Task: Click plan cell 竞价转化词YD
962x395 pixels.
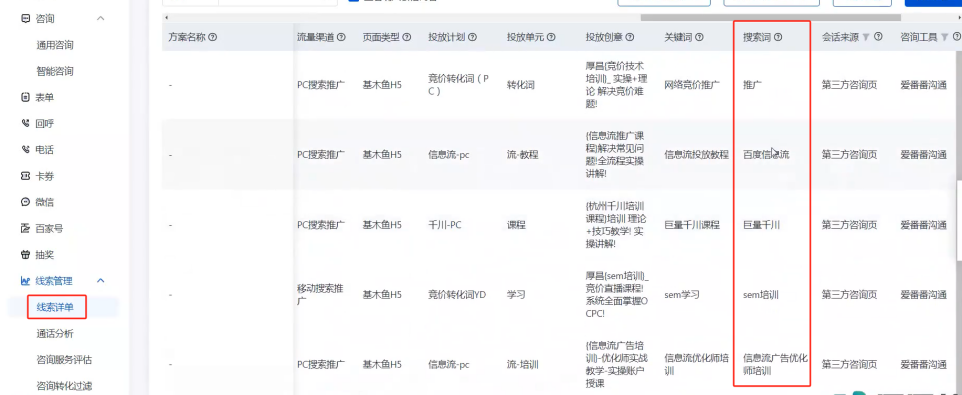Action: (x=457, y=295)
